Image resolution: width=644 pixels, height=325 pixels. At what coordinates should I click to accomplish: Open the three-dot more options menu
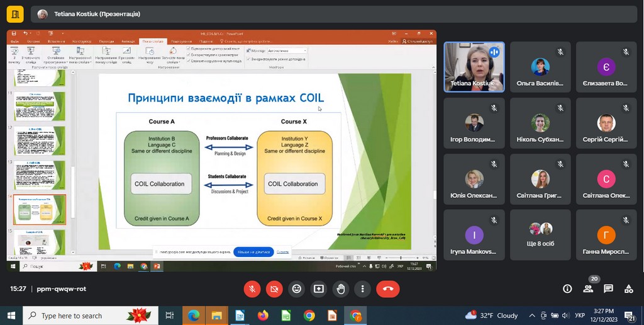(x=363, y=289)
